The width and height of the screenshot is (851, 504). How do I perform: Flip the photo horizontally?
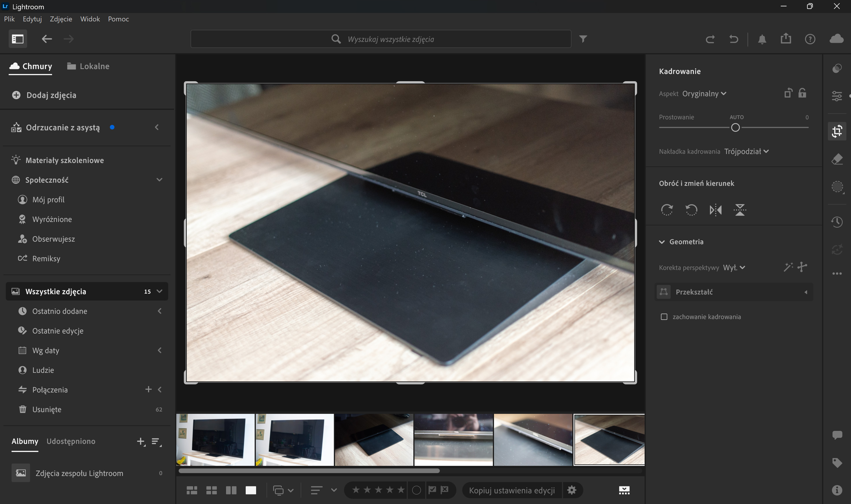point(715,210)
